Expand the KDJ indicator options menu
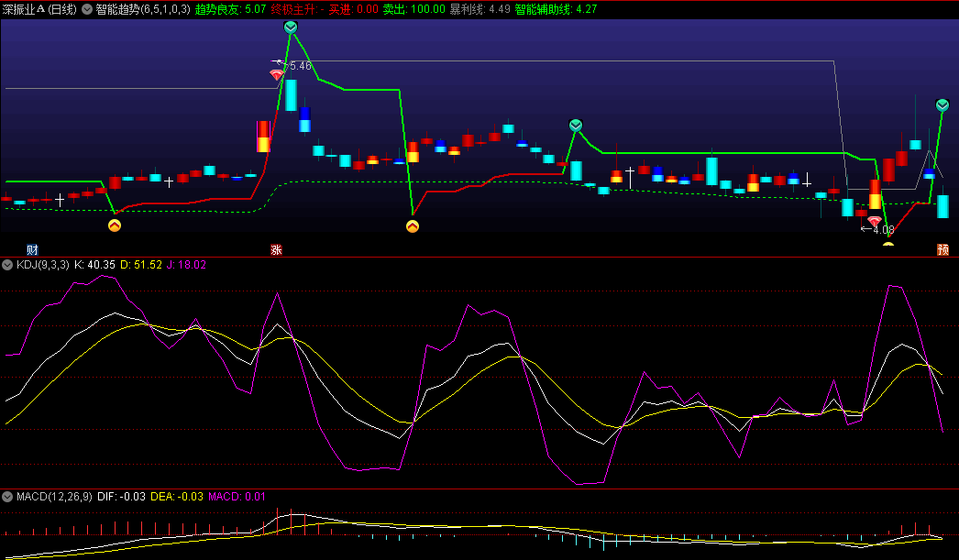The image size is (959, 560). point(8,265)
